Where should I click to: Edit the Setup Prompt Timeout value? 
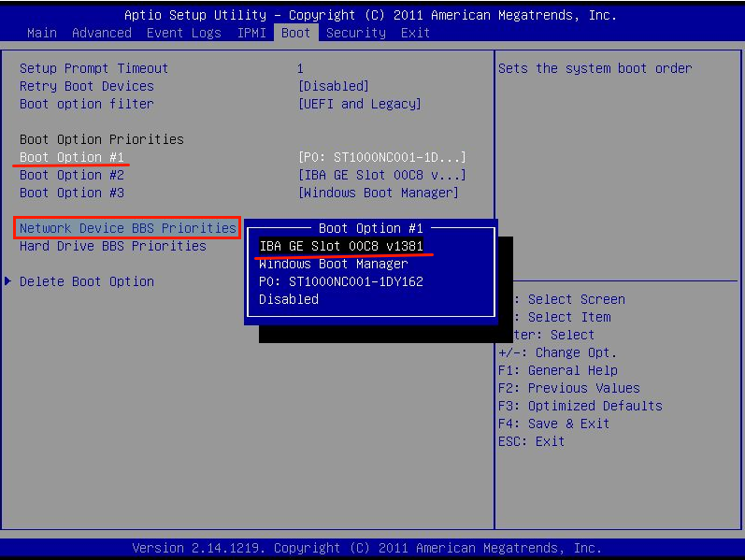click(300, 68)
